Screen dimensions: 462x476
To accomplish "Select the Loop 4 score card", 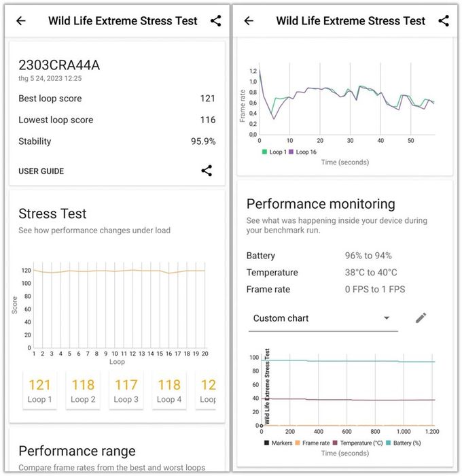I will [170, 390].
